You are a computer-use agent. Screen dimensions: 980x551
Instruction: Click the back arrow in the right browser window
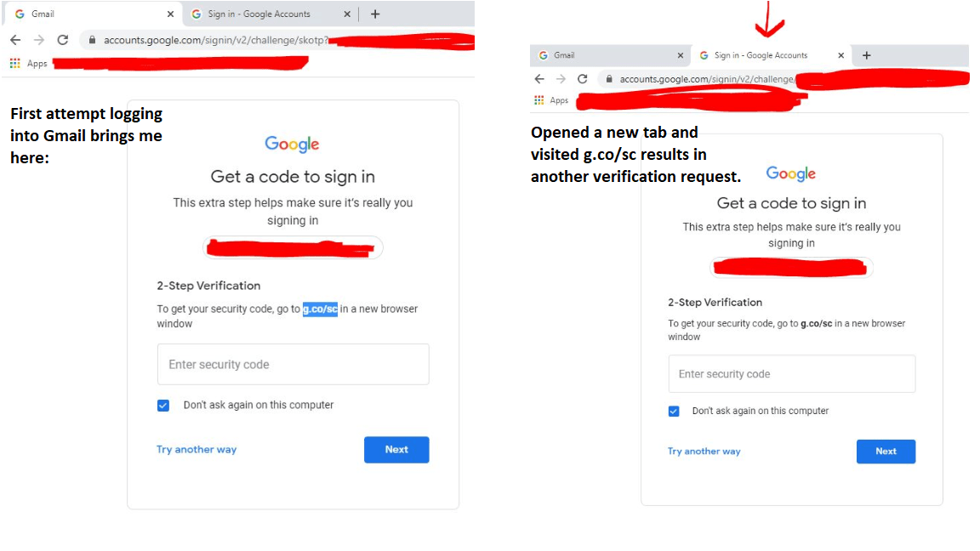point(539,78)
